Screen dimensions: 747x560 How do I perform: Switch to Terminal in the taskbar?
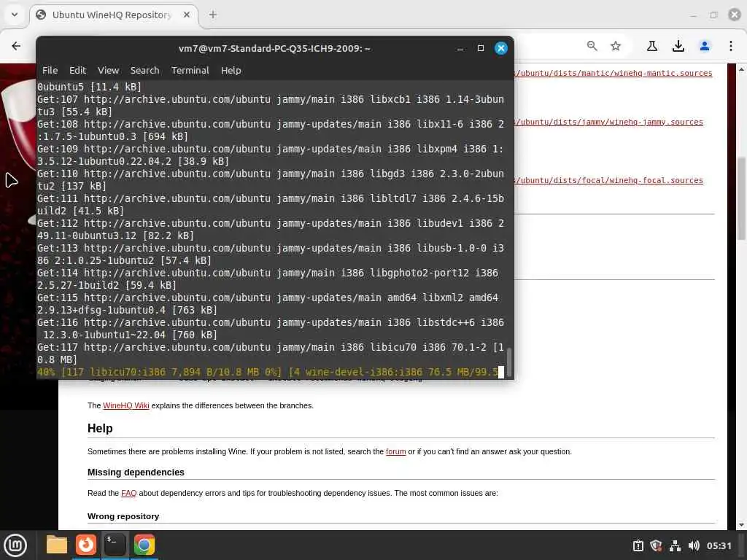point(115,545)
